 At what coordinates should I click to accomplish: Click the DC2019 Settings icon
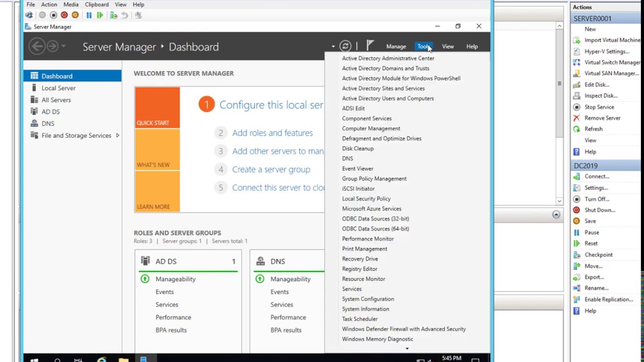577,188
